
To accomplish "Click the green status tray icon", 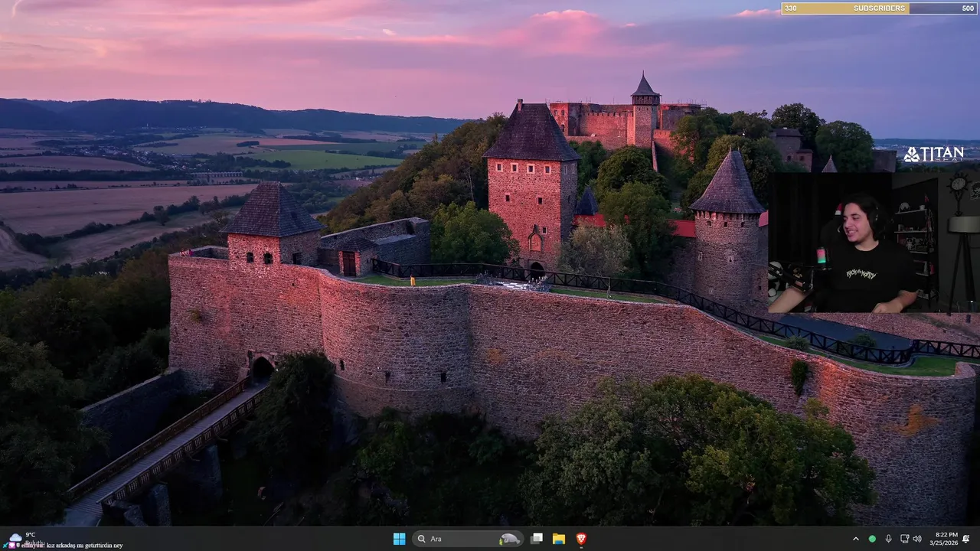I will [872, 539].
